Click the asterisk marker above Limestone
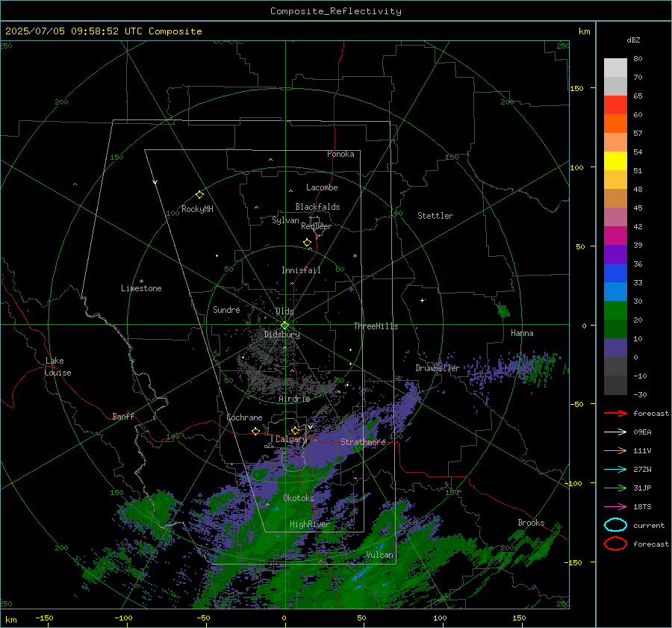Viewport: 672px width, 628px height. (x=141, y=282)
